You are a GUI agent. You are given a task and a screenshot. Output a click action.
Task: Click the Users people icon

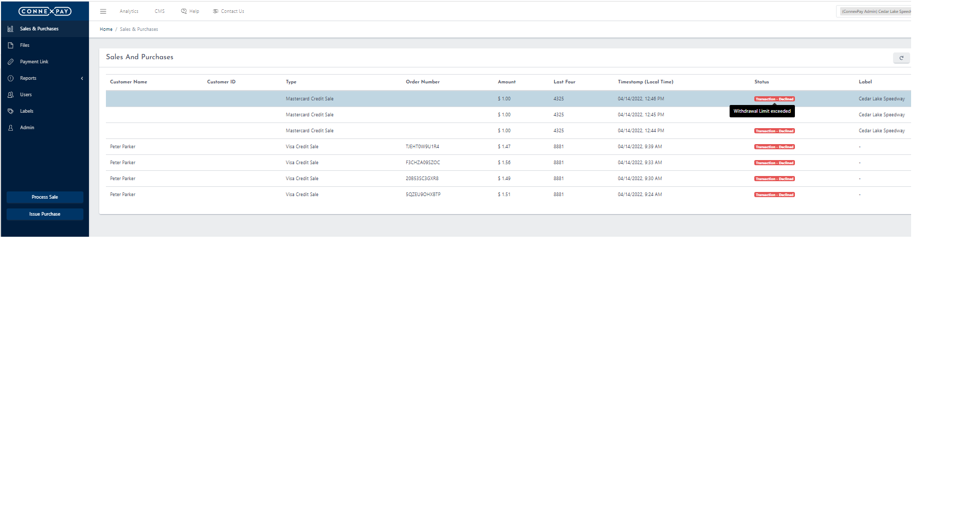10,95
